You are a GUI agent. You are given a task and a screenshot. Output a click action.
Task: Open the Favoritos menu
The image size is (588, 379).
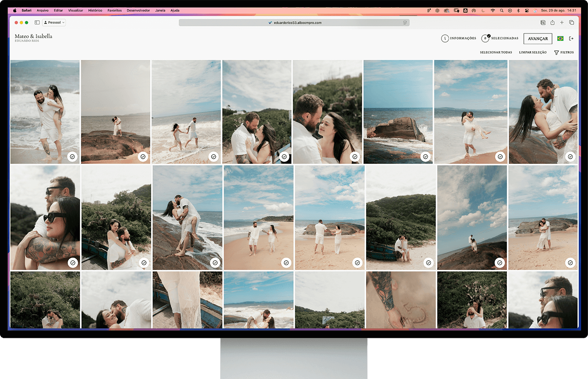[114, 10]
